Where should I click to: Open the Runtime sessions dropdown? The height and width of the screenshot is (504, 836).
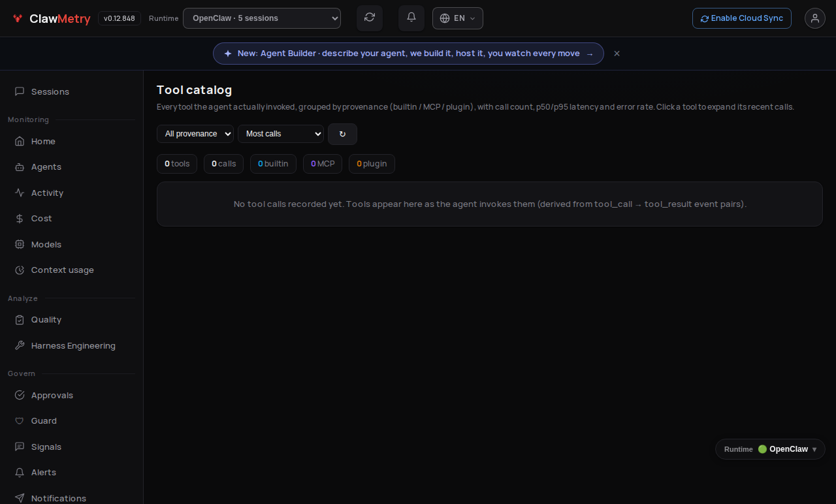click(262, 18)
